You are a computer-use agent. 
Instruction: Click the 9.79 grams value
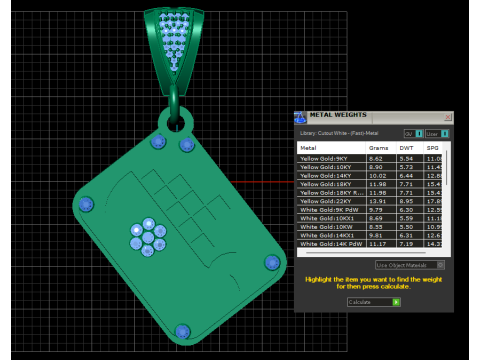click(x=376, y=210)
